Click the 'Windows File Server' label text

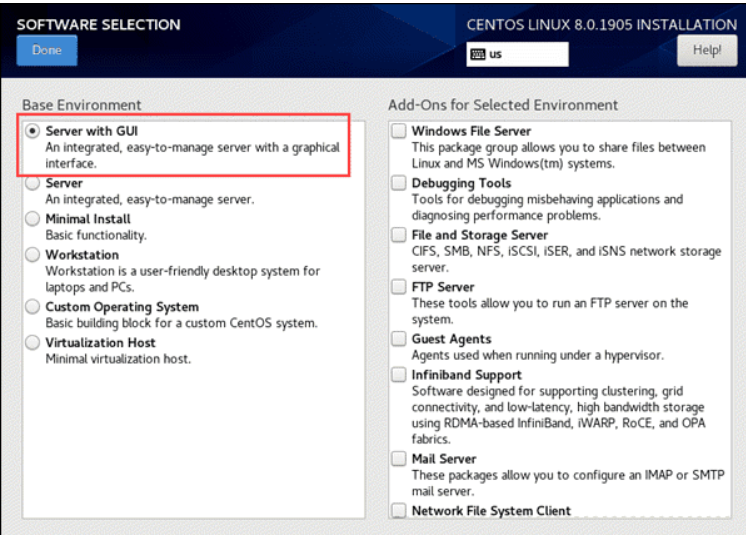[x=471, y=131]
